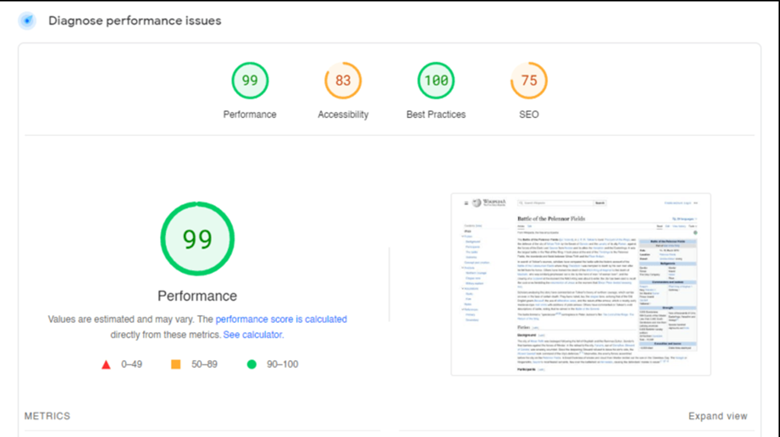Select the SEO 75 score gauge
The height and width of the screenshot is (437, 780).
point(529,81)
